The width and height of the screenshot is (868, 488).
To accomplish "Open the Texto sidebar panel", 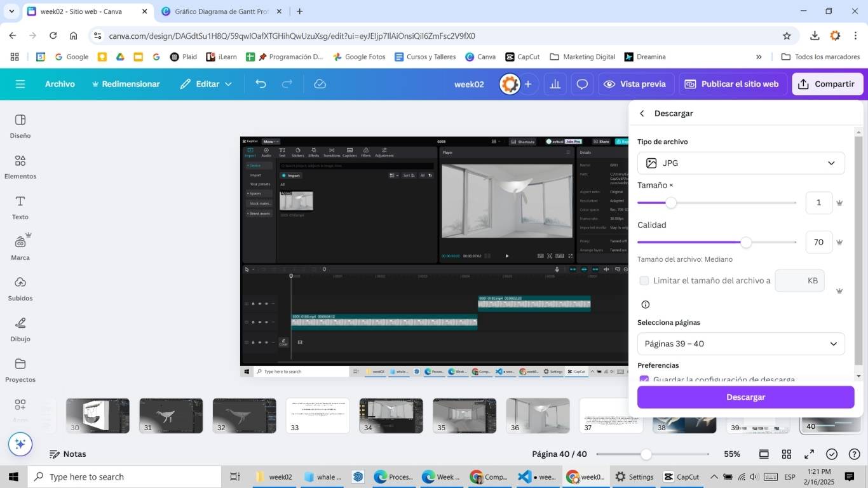I will (x=20, y=208).
